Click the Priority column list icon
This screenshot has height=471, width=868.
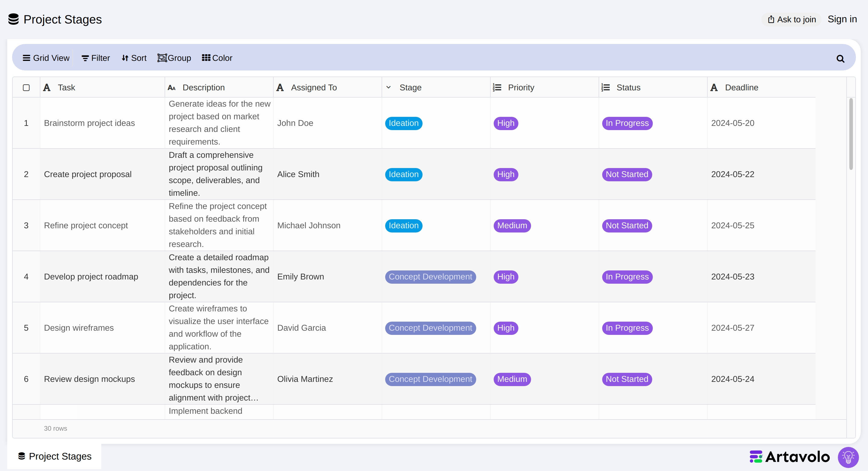(497, 88)
